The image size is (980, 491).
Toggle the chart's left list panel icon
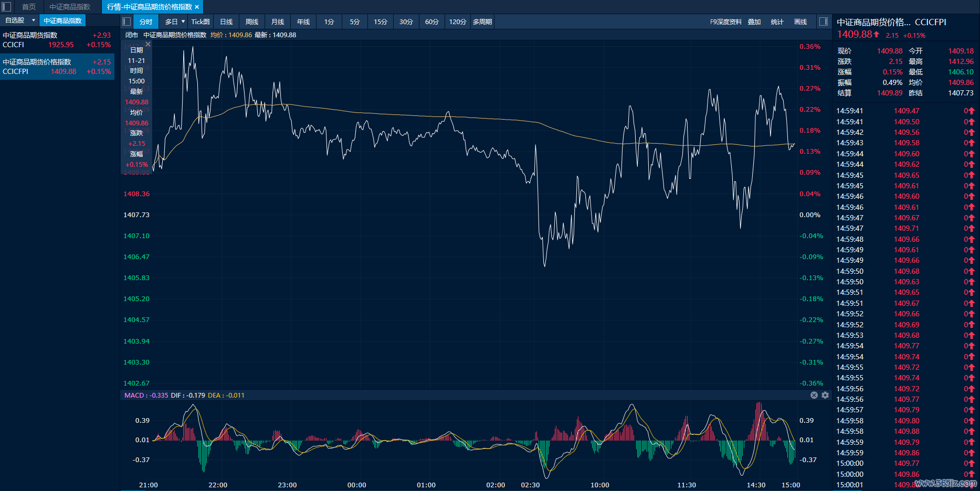[x=127, y=22]
